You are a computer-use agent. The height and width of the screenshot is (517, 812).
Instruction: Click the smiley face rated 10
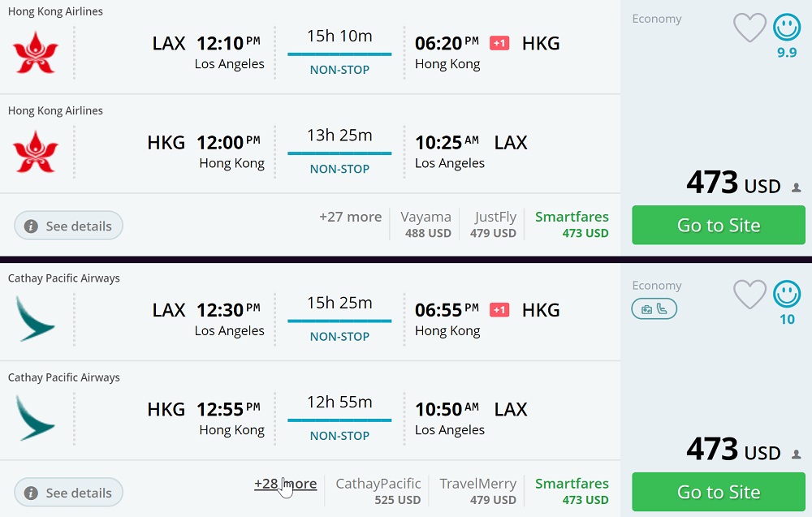click(786, 294)
